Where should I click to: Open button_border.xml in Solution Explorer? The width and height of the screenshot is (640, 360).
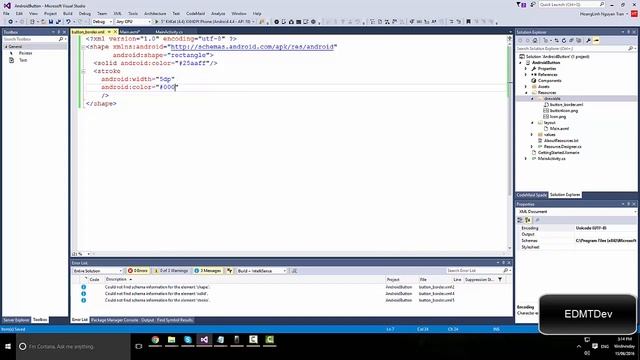tap(566, 105)
